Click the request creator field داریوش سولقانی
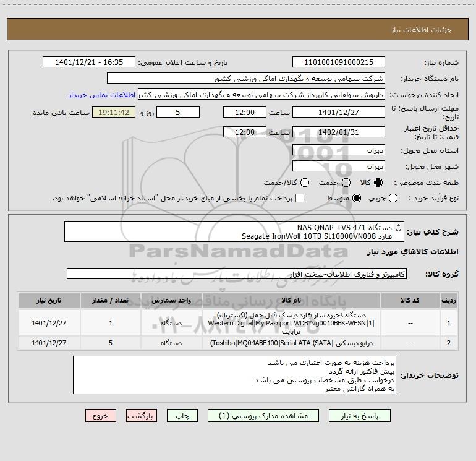 coord(261,95)
